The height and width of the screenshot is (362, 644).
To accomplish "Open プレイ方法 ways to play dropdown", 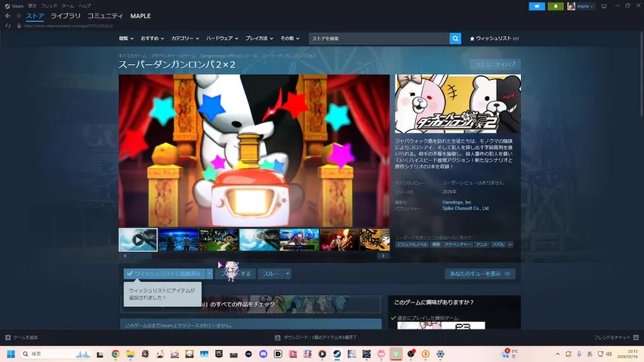I will (x=259, y=38).
